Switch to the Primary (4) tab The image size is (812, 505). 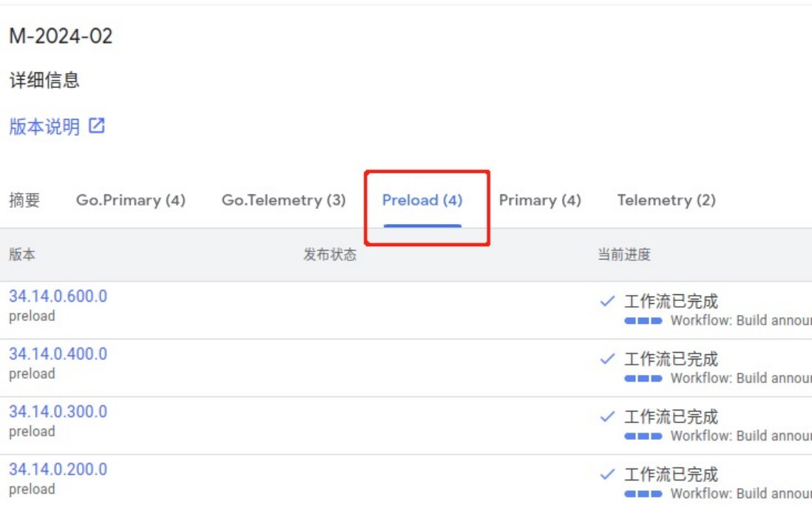point(540,200)
